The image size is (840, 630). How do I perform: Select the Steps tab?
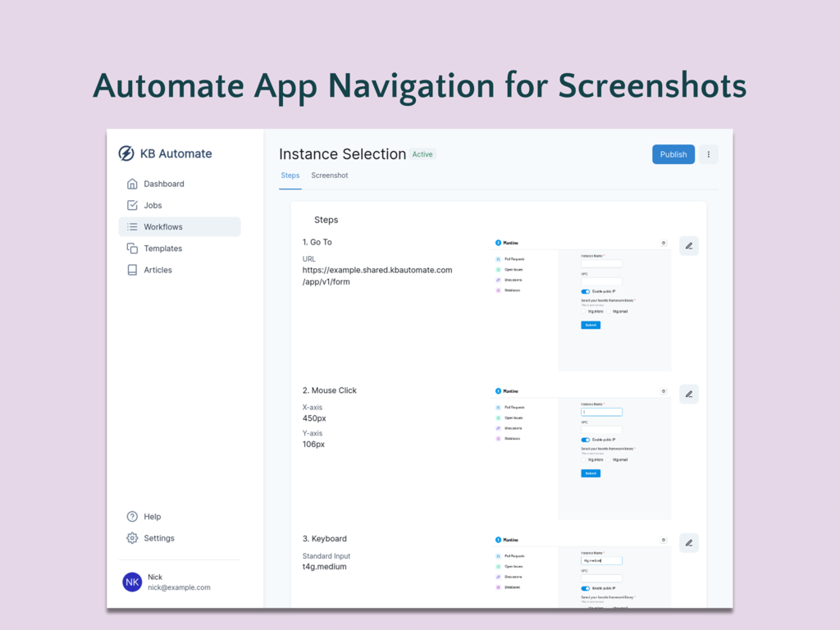[x=290, y=176]
